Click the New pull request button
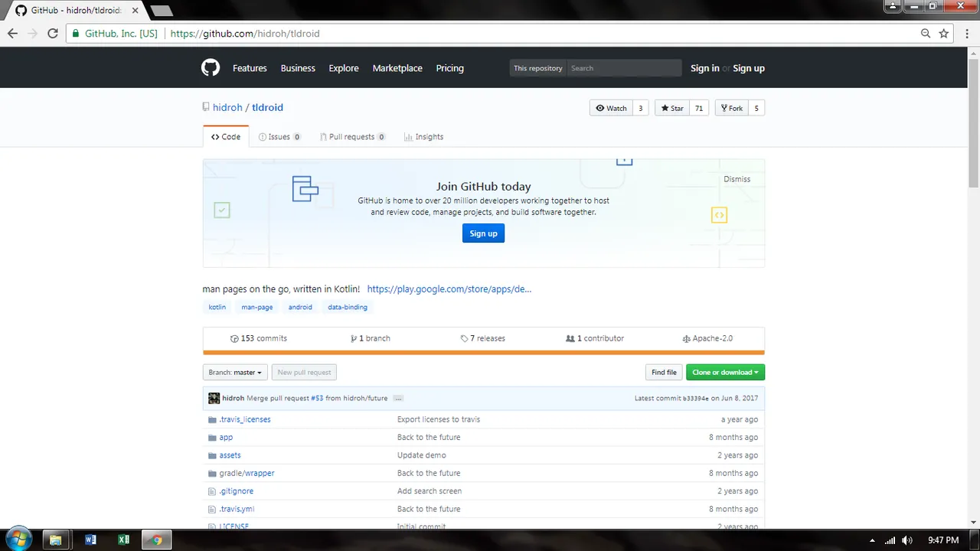980x551 pixels. (304, 373)
